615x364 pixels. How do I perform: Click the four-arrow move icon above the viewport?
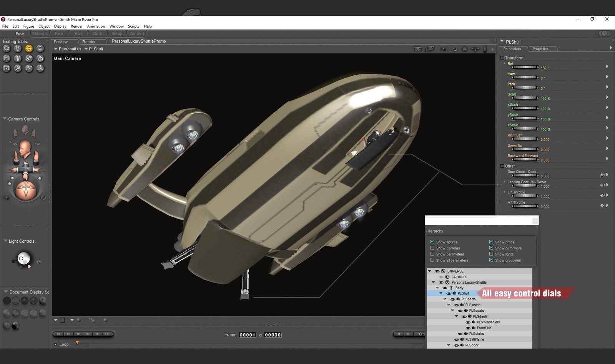click(x=475, y=49)
